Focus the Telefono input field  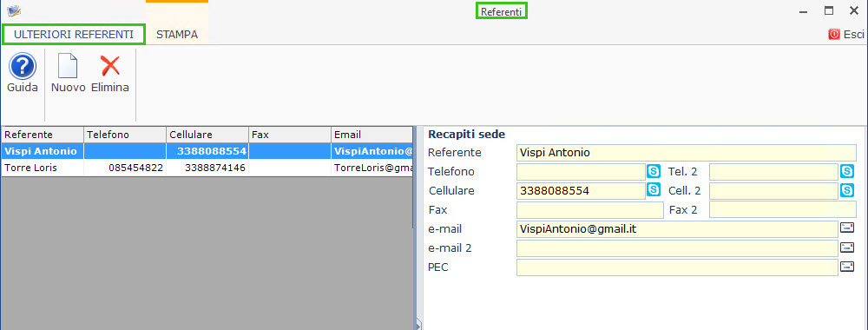click(x=581, y=172)
